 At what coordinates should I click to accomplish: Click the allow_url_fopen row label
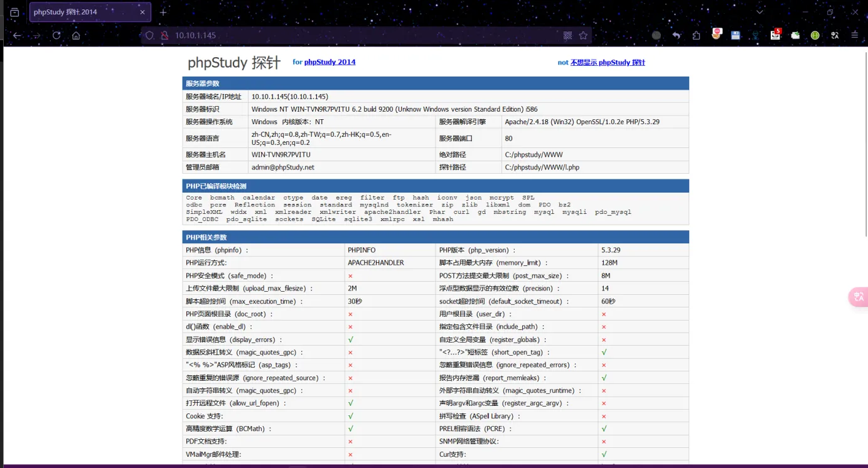pos(236,403)
